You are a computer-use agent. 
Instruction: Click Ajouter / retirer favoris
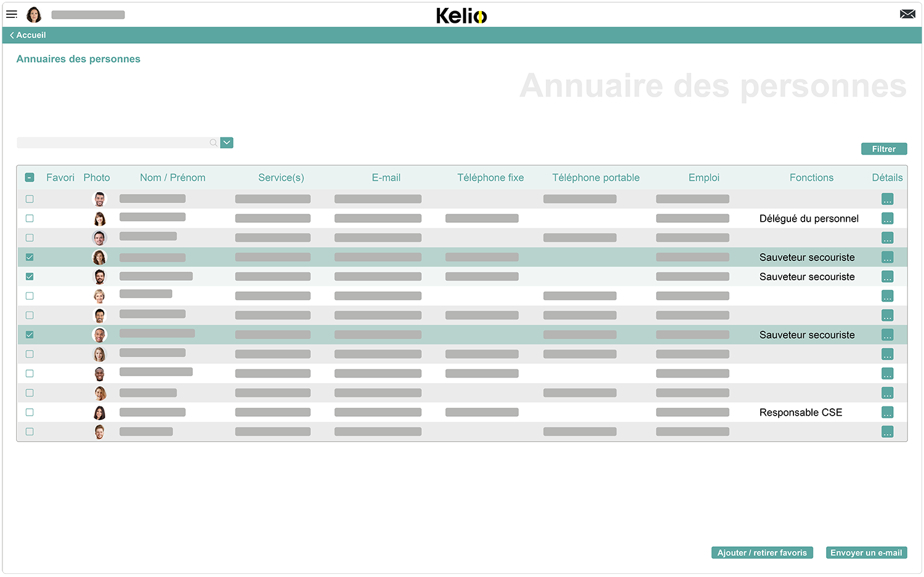(762, 552)
